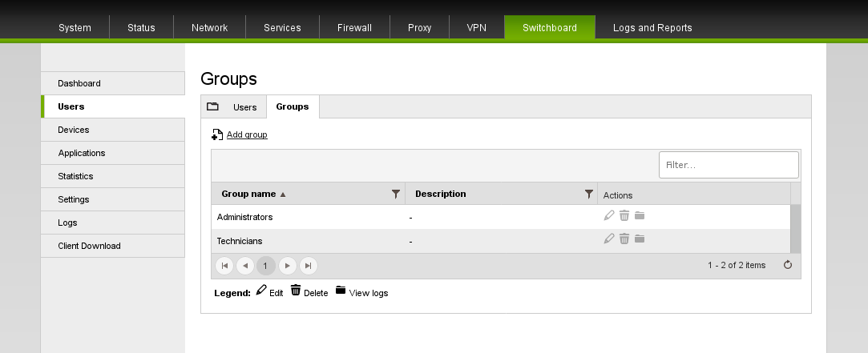View logs for Administrators group
The image size is (868, 353).
pyautogui.click(x=640, y=215)
